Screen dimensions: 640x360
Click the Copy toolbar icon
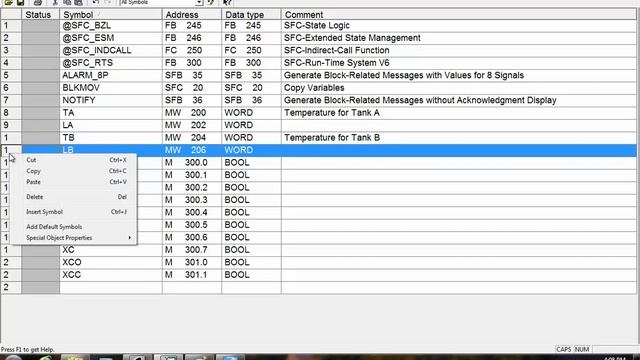click(x=67, y=2)
